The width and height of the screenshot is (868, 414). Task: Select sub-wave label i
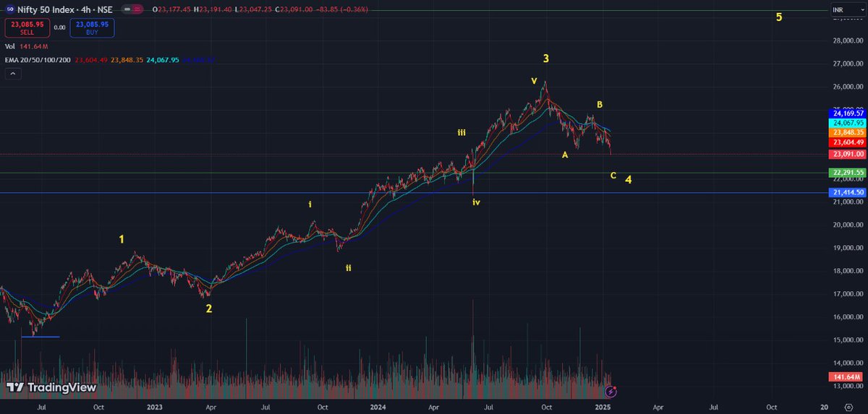(x=310, y=204)
